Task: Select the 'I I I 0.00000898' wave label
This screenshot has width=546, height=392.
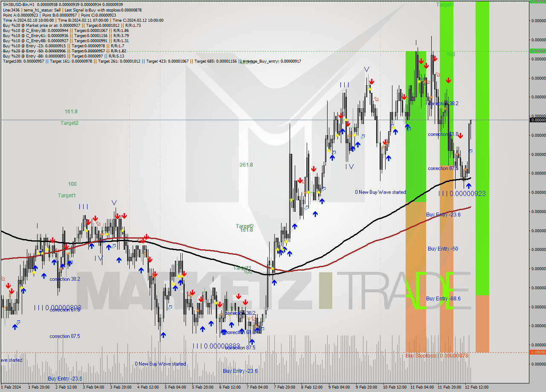Action: click(x=58, y=307)
